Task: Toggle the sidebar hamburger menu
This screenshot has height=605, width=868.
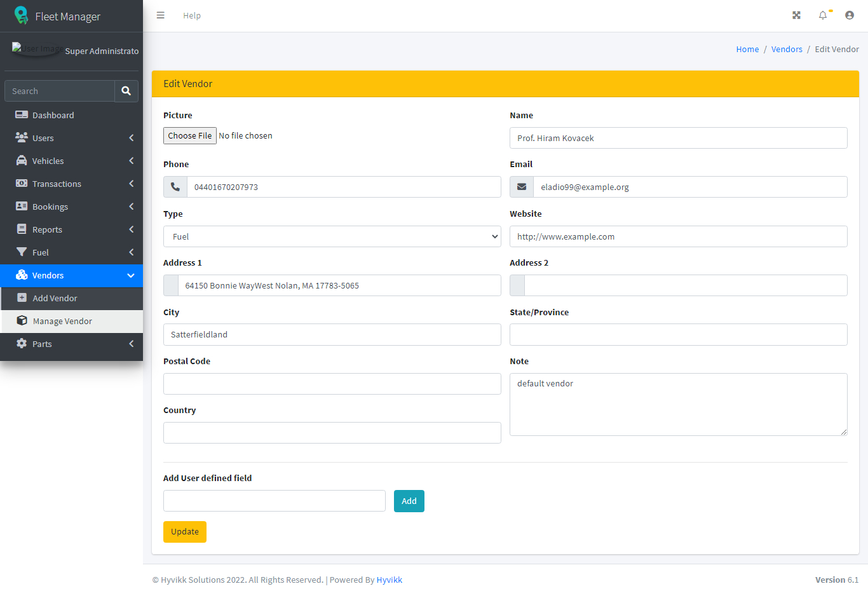Action: 161,15
